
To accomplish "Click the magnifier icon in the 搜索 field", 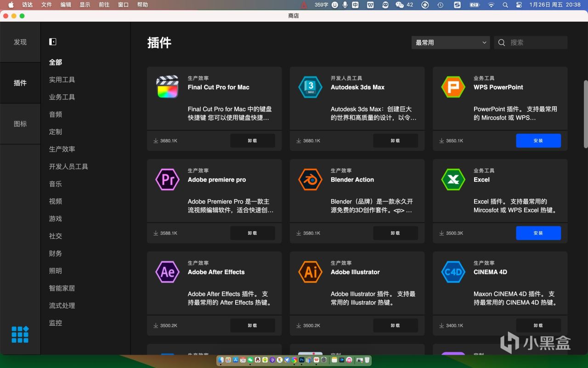I will (502, 42).
